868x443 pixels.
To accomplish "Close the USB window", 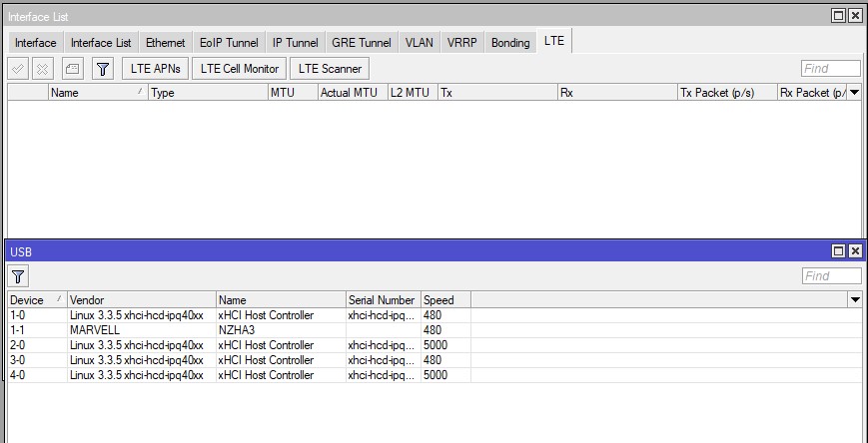I will coord(855,251).
